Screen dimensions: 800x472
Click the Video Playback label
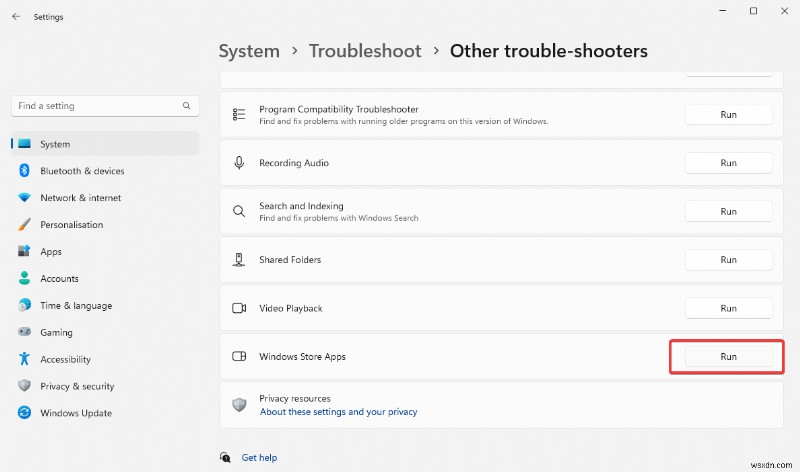pos(291,308)
